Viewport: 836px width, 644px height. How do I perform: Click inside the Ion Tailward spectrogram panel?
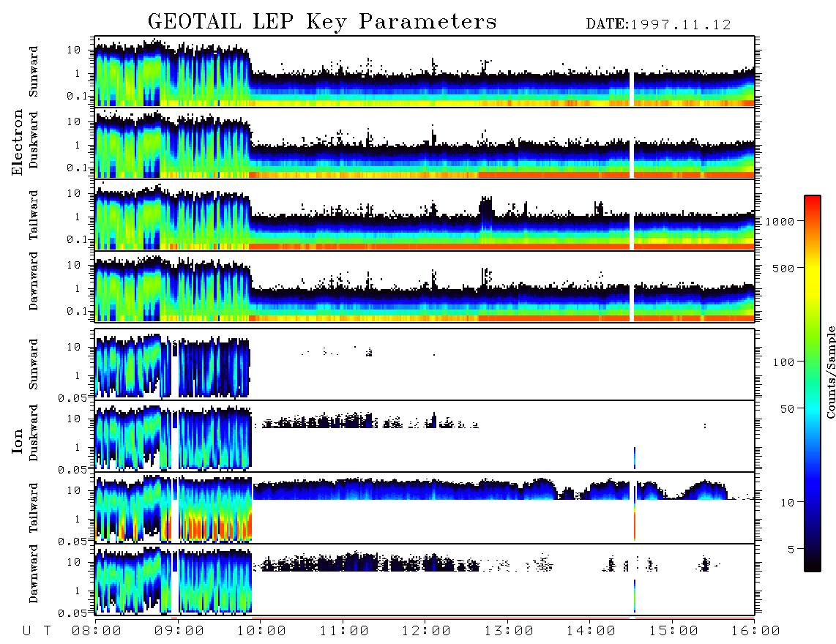pyautogui.click(x=425, y=508)
